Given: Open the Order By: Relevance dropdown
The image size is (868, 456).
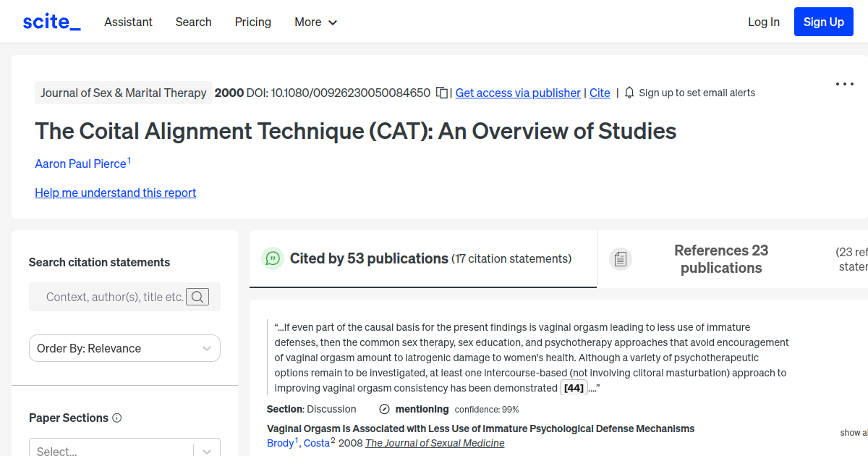Looking at the screenshot, I should pos(124,348).
